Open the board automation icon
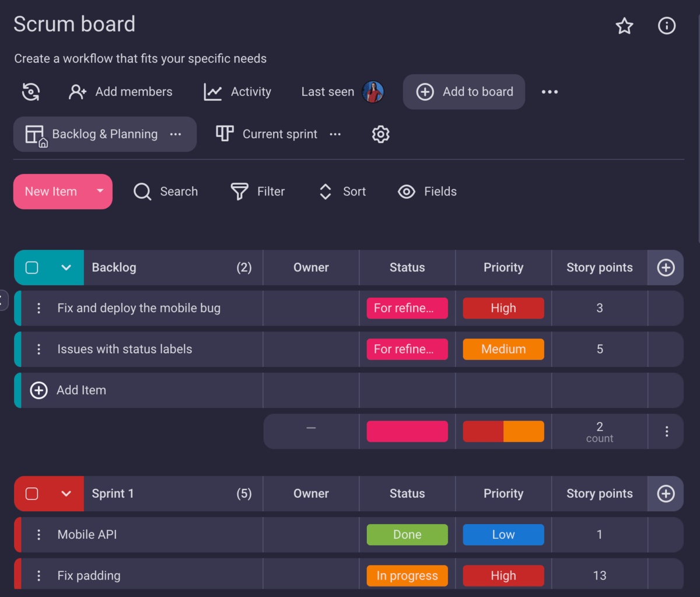 [30, 92]
